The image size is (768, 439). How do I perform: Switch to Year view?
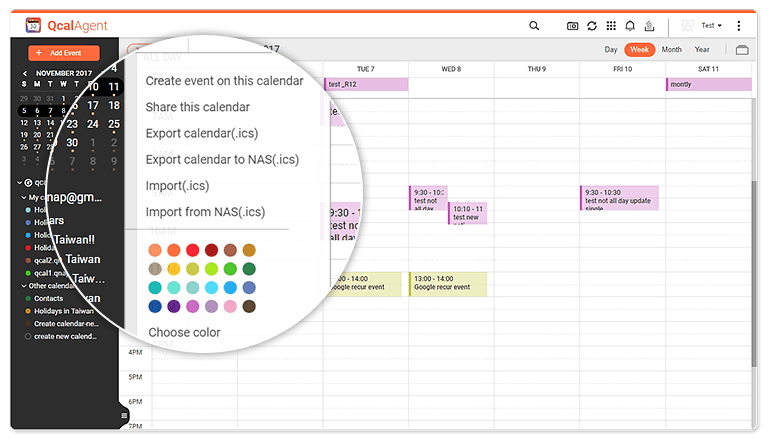coord(702,49)
